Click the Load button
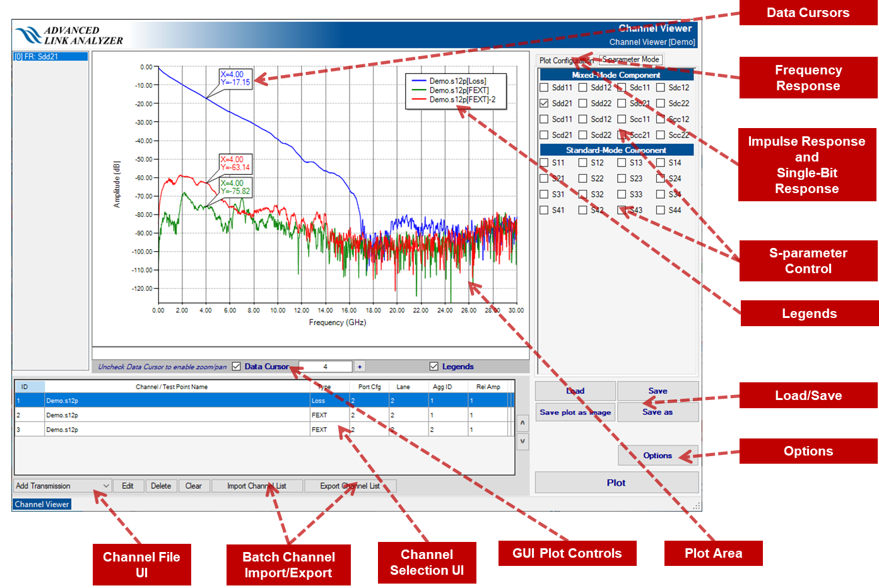 (x=575, y=391)
